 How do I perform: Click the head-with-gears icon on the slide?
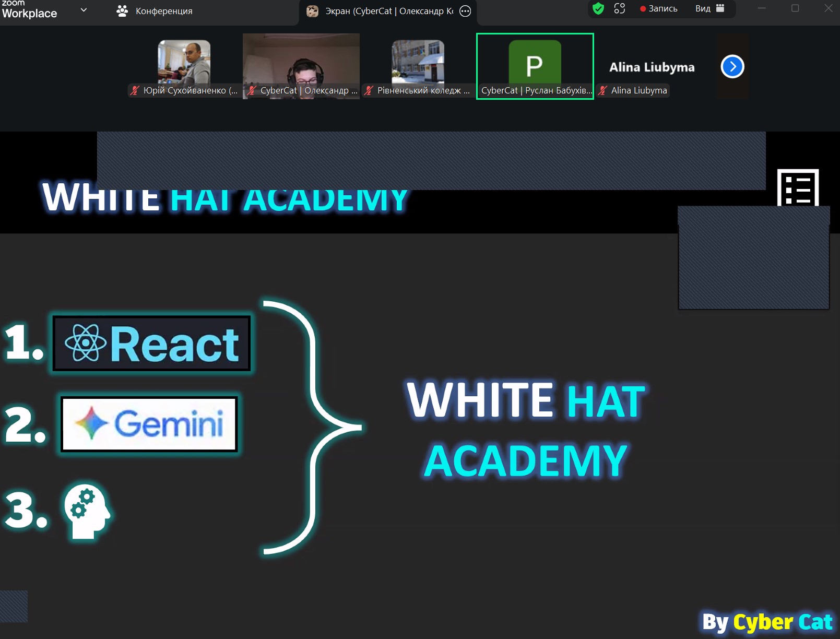click(87, 512)
